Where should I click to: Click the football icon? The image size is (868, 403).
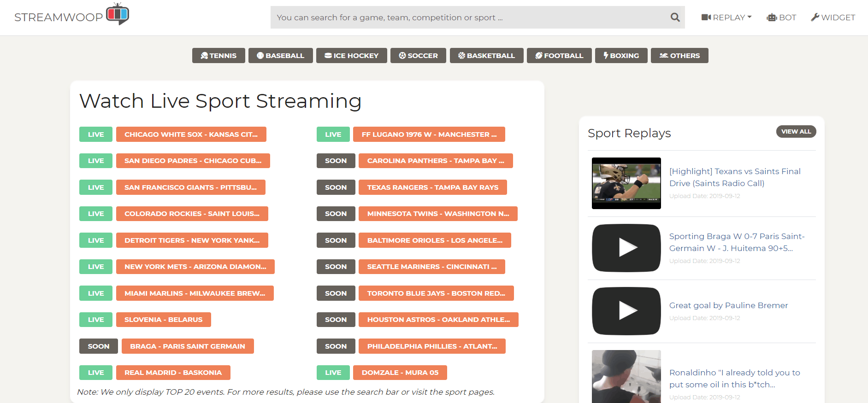click(x=539, y=56)
